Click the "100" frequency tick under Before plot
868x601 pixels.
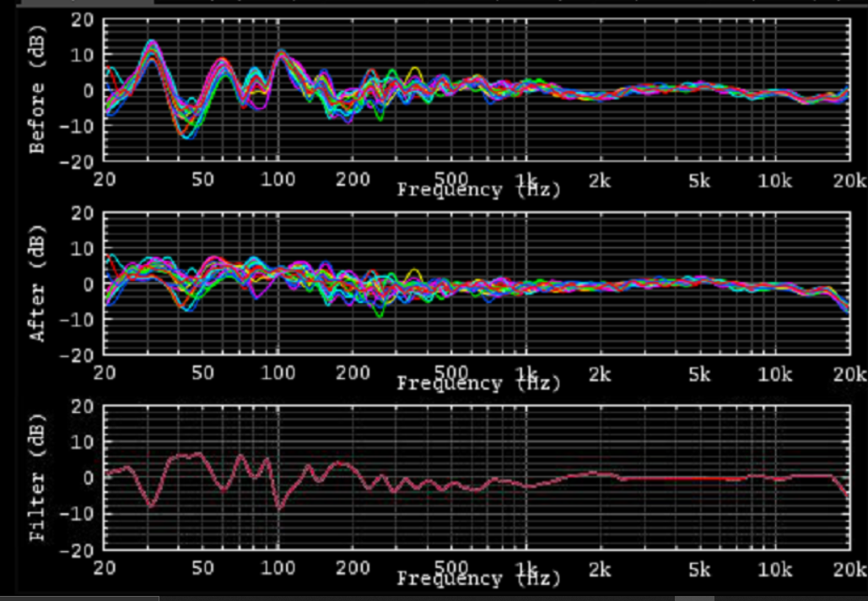click(278, 180)
